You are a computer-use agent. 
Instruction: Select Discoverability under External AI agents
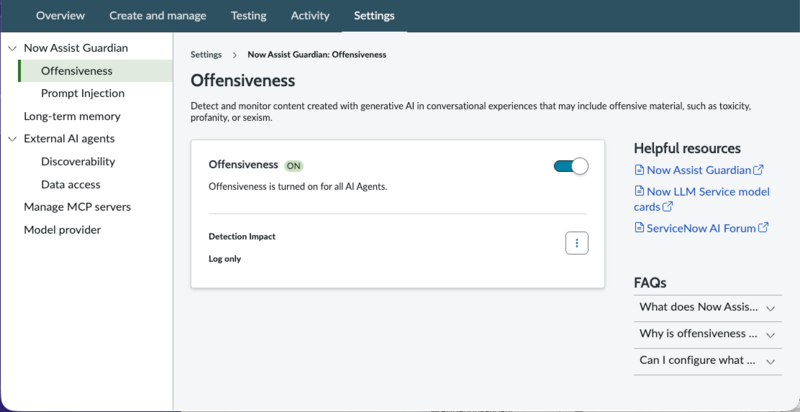point(78,162)
